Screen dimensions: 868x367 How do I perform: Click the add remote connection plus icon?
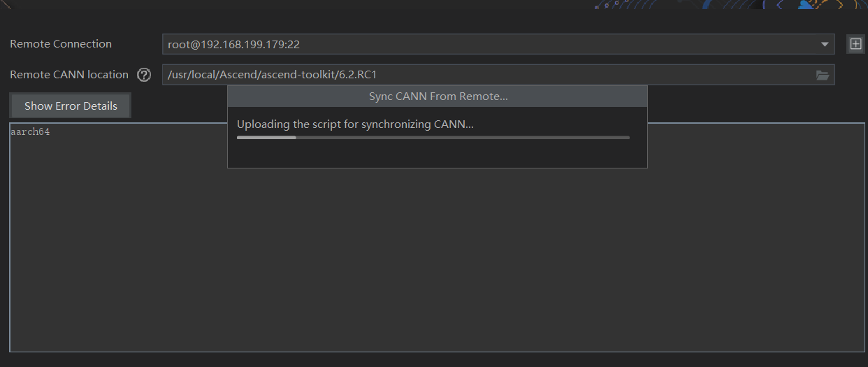coord(855,44)
